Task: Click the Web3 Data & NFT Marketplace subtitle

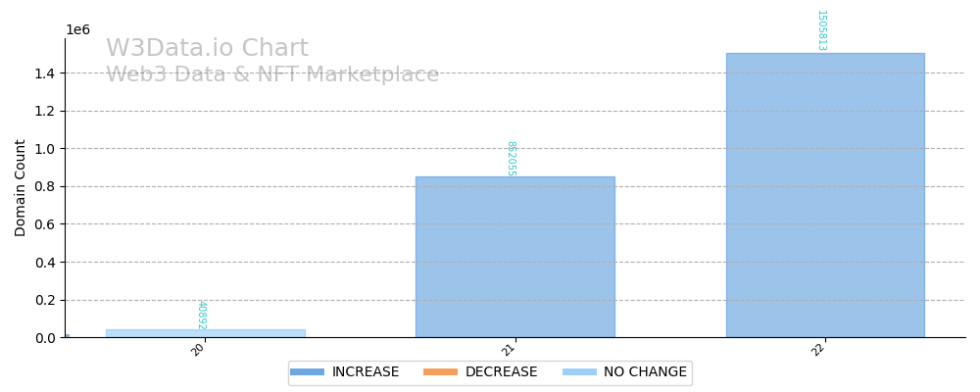Action: (272, 74)
